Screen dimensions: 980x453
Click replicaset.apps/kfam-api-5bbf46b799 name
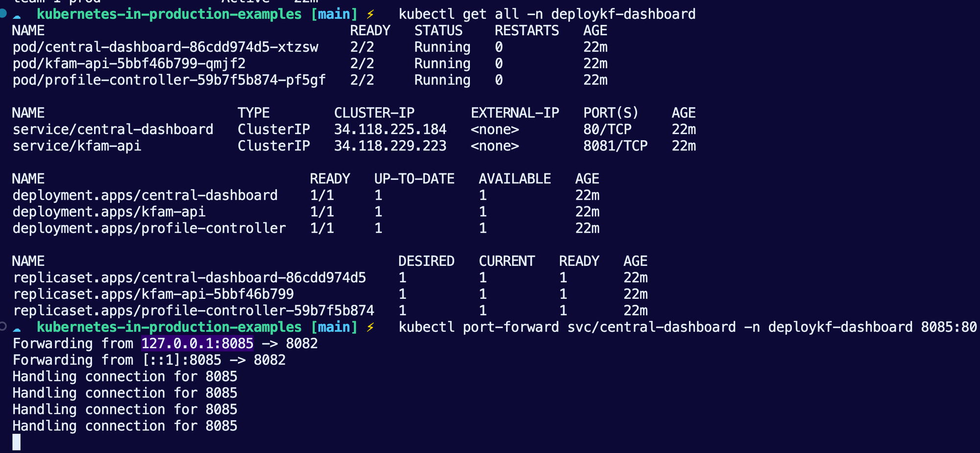click(153, 294)
